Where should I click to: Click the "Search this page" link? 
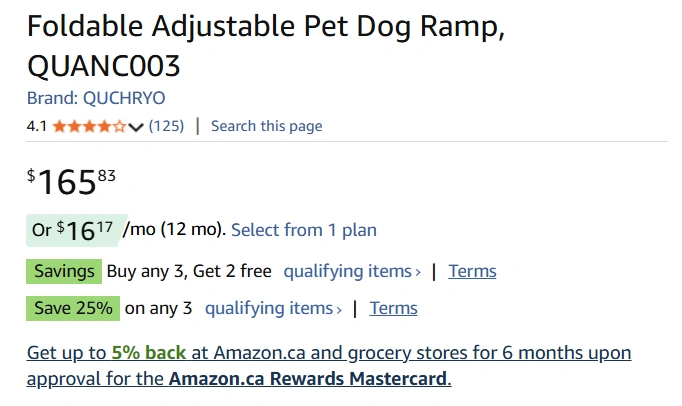[266, 126]
